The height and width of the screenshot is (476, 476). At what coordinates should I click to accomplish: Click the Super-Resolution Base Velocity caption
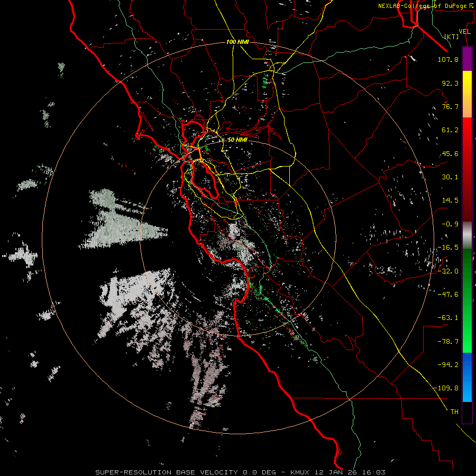click(241, 472)
